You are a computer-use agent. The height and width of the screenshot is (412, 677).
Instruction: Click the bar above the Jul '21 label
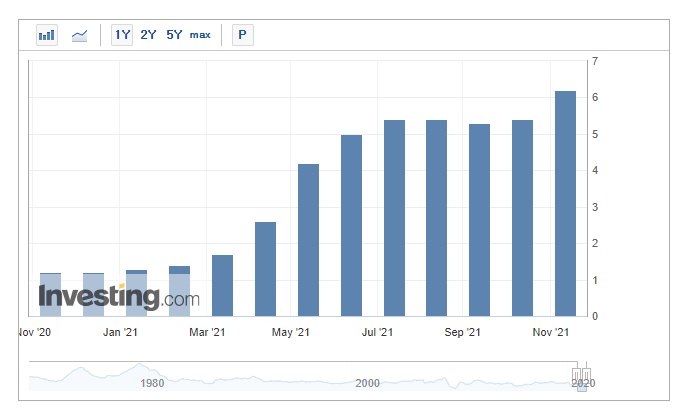[x=394, y=218]
